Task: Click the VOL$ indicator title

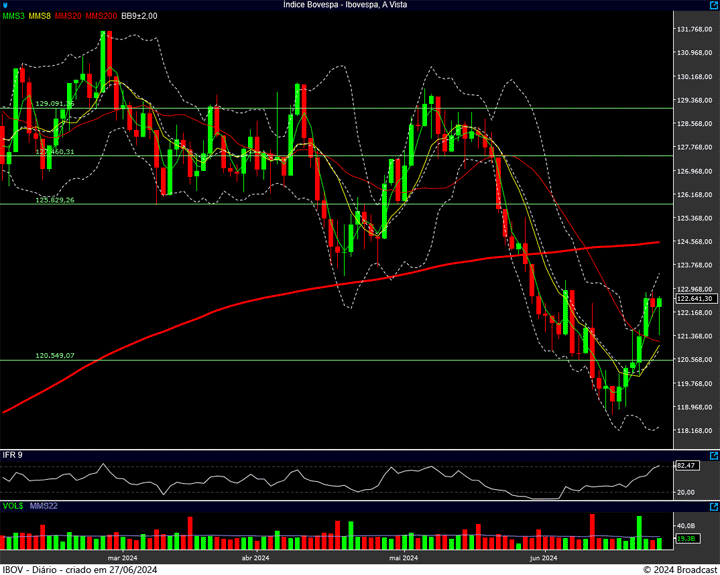Action: [x=13, y=507]
